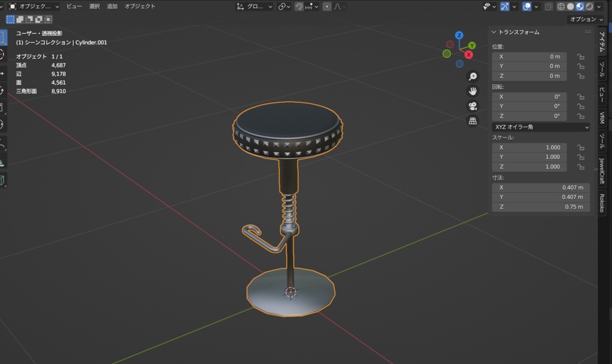The height and width of the screenshot is (364, 612).
Task: Open the XYZ オイラー角 rotation mode dropdown
Action: pyautogui.click(x=541, y=127)
